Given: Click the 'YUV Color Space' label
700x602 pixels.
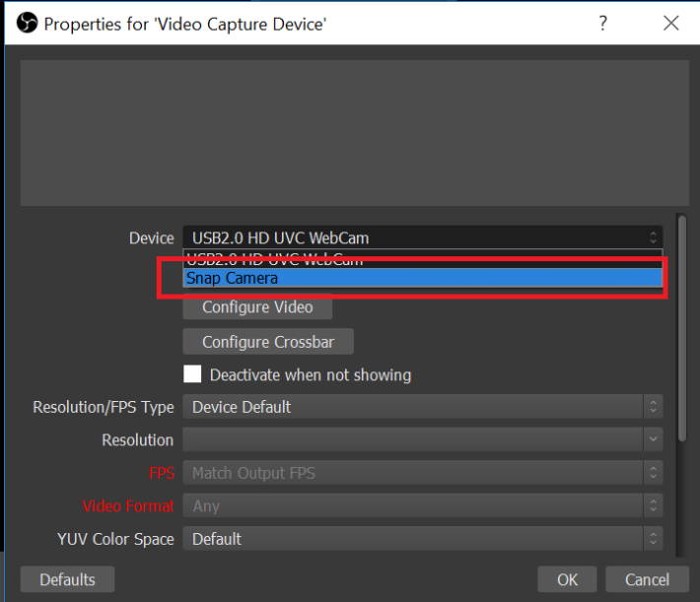Looking at the screenshot, I should [115, 539].
